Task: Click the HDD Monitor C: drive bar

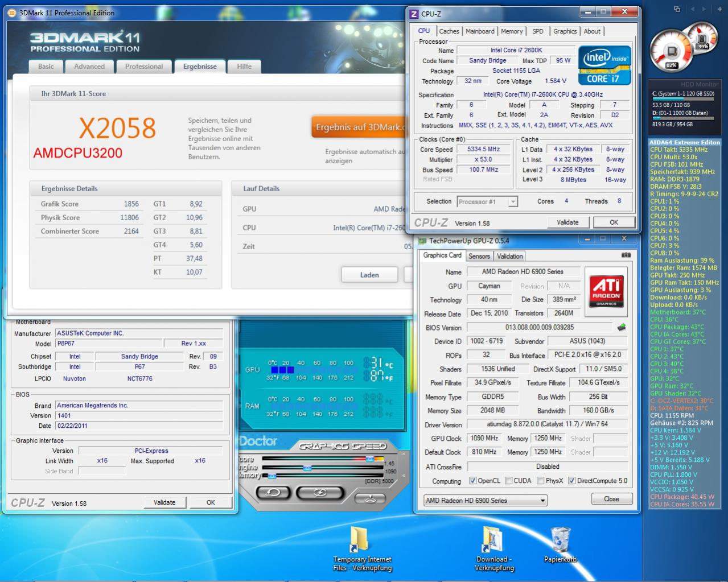Action: 683,99
